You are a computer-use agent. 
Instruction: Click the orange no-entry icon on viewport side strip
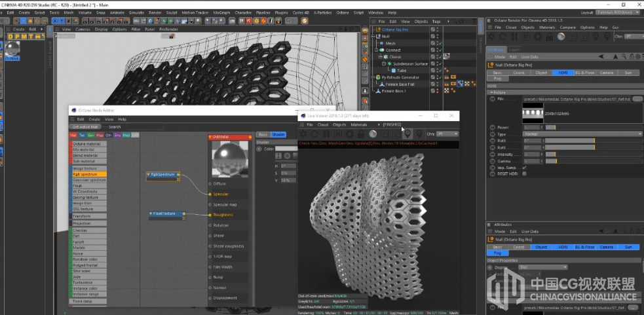365,60
